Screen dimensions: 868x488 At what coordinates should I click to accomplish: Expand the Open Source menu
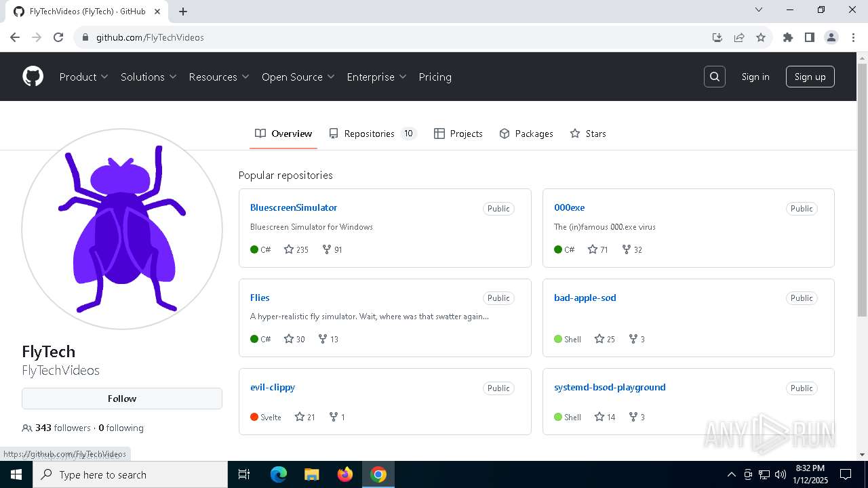click(298, 77)
